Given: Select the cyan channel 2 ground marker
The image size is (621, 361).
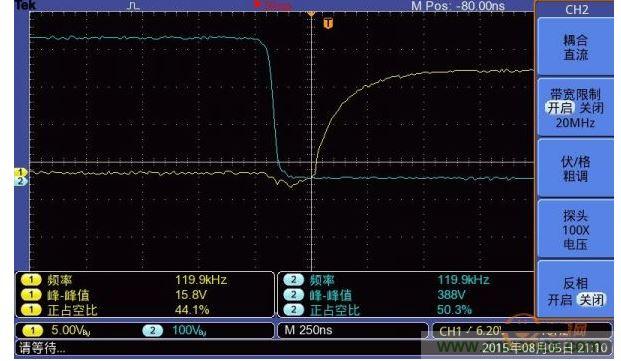Looking at the screenshot, I should [x=21, y=181].
